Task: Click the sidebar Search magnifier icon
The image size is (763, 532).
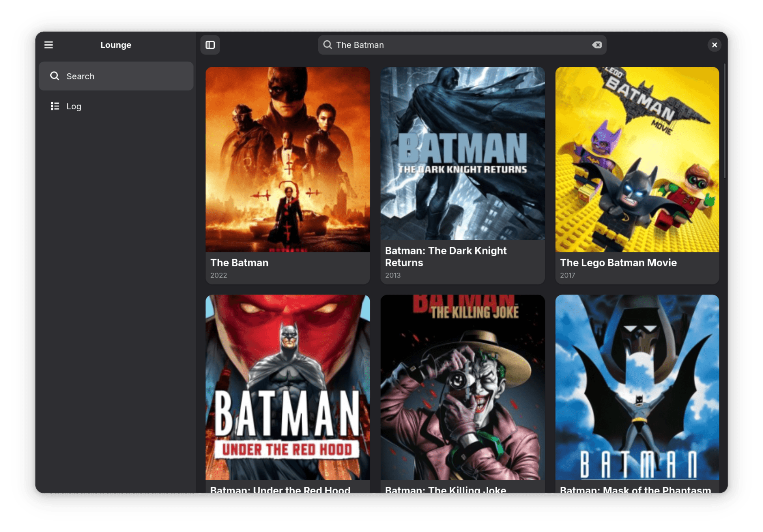Action: point(55,76)
